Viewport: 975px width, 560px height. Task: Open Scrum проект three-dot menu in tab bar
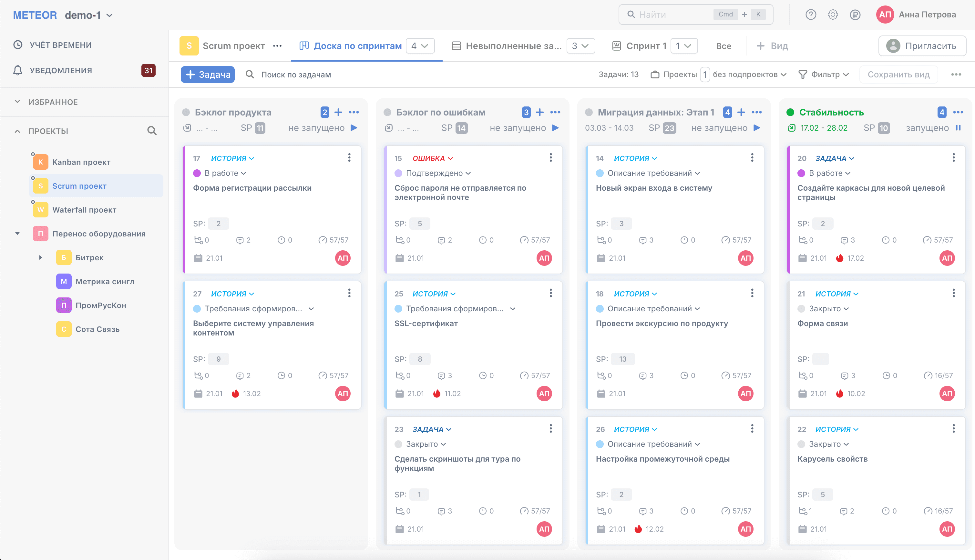(x=277, y=46)
